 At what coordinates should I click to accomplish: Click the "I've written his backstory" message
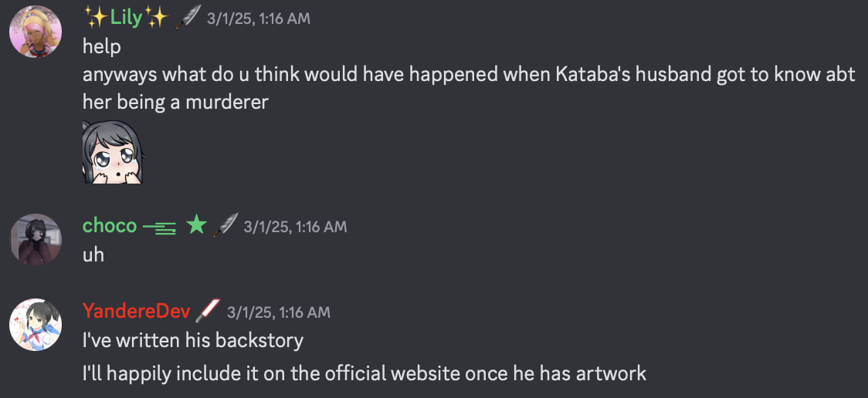193,339
